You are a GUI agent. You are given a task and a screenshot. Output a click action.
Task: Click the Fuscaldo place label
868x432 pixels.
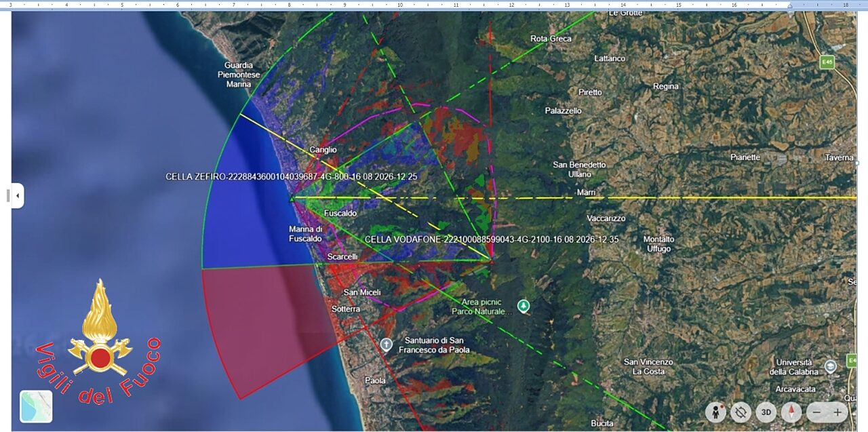[340, 213]
